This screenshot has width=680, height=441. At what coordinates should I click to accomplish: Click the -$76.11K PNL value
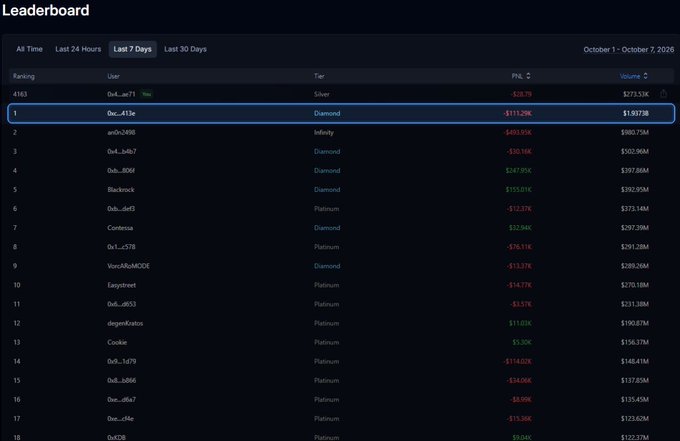coord(519,247)
